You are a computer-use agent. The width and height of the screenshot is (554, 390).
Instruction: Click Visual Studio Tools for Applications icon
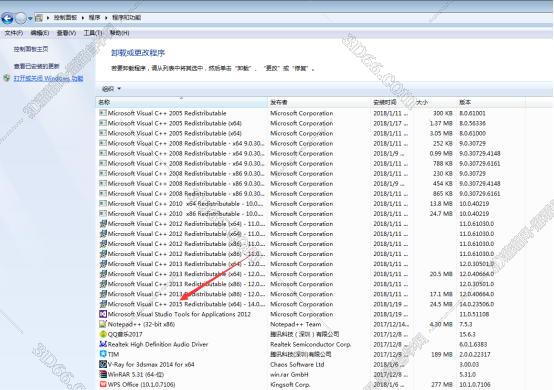(103, 314)
